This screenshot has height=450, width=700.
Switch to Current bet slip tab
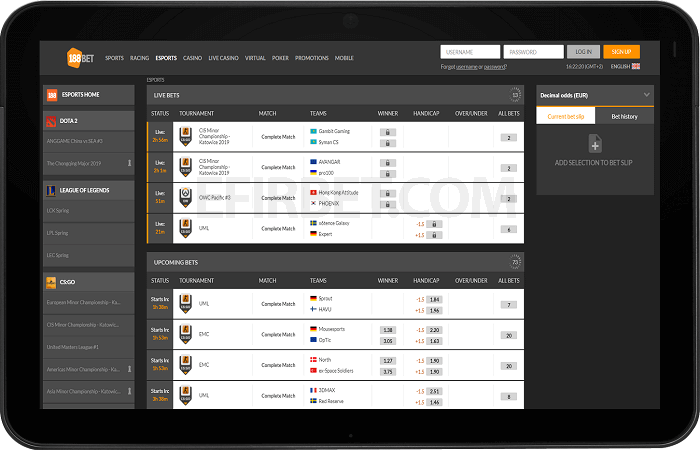coord(566,116)
